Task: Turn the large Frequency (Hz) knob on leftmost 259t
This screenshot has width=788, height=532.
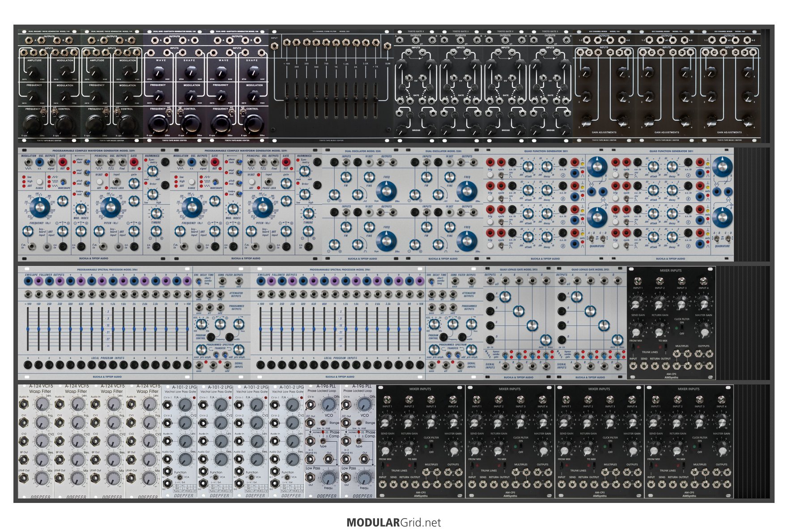Action: pyautogui.click(x=39, y=207)
